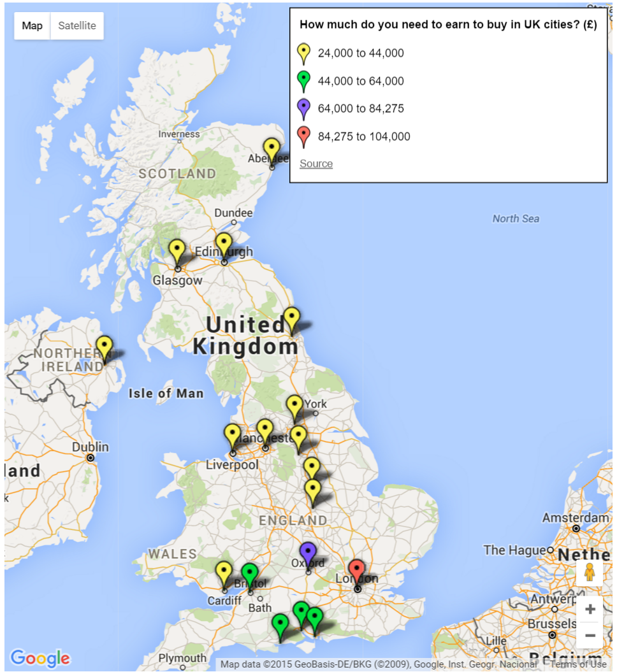Open the Source link in legend

point(316,164)
